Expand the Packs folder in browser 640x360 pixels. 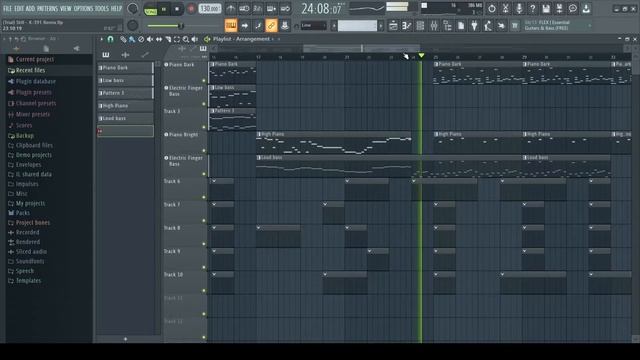(x=22, y=213)
